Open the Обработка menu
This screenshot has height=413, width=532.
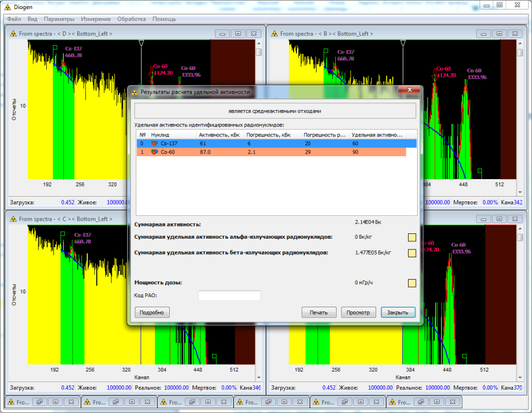[x=131, y=19]
